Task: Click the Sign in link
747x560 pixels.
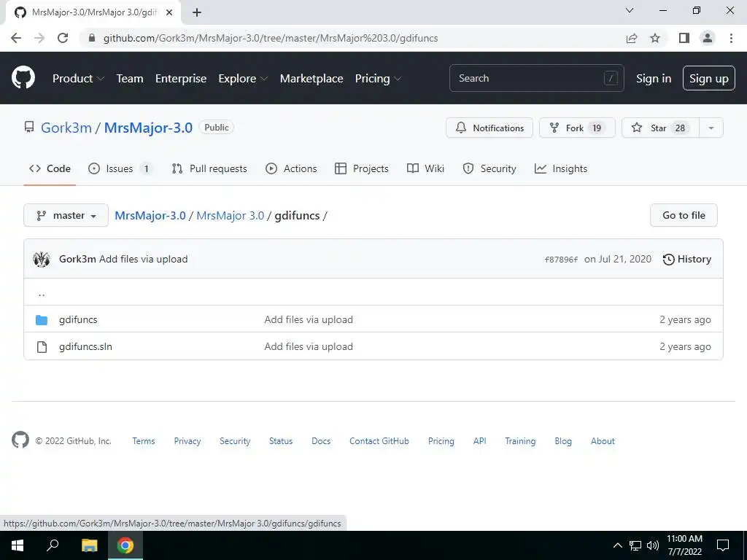Action: [653, 78]
